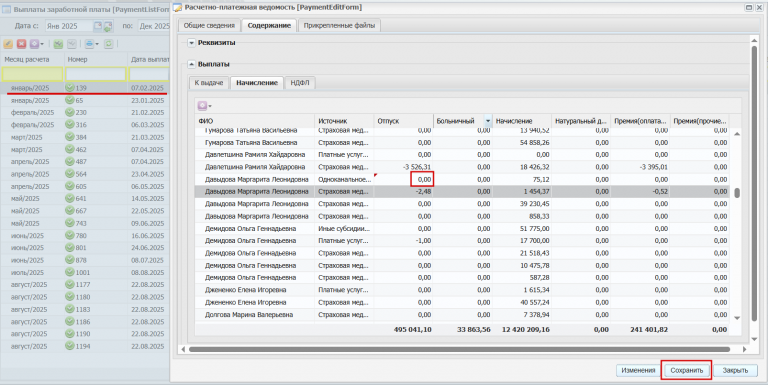Click the bottom horizontal scrollbar of the form

click(x=459, y=349)
